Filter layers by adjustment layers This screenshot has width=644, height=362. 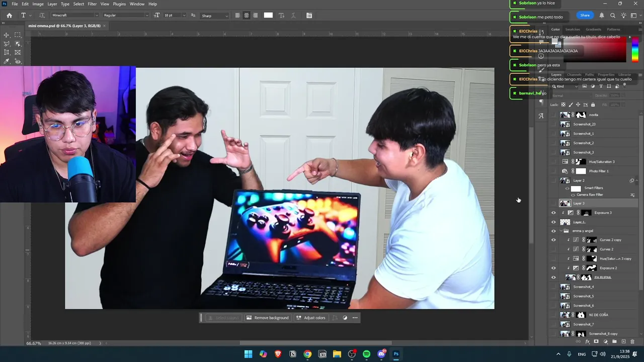pos(593,86)
